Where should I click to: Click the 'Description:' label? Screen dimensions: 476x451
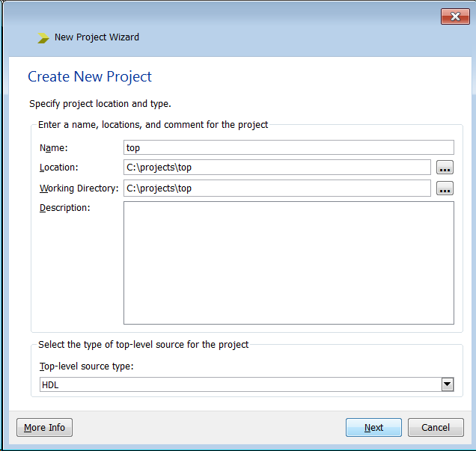pyautogui.click(x=64, y=208)
